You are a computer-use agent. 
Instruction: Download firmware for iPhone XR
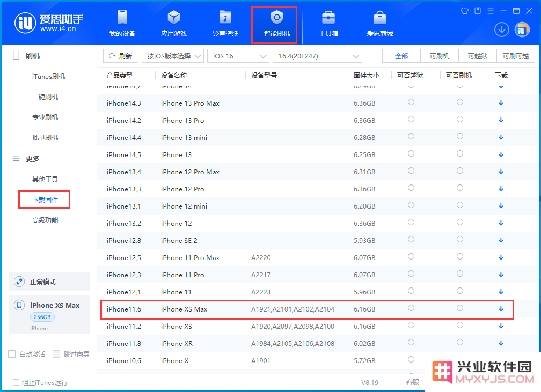pyautogui.click(x=501, y=343)
